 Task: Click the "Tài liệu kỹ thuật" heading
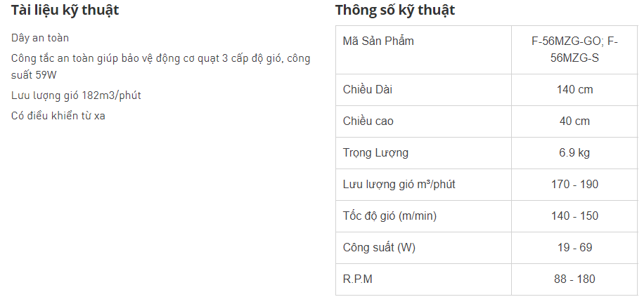point(65,11)
